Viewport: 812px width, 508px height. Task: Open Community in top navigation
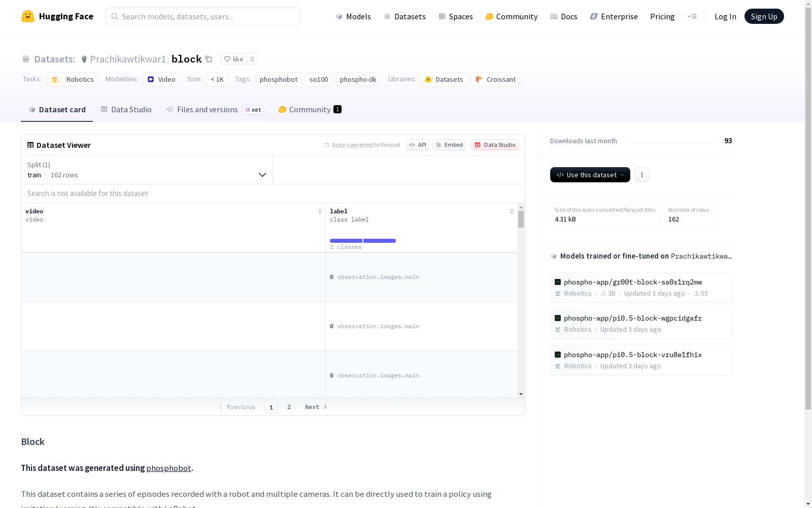[x=512, y=16]
